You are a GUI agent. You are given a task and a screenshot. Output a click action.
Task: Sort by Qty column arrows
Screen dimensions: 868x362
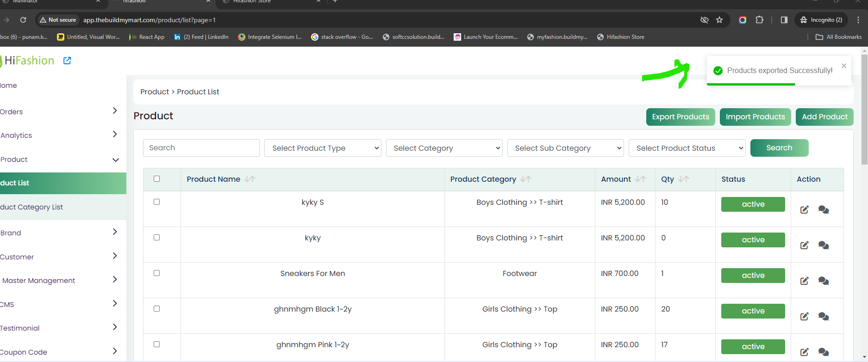point(684,179)
